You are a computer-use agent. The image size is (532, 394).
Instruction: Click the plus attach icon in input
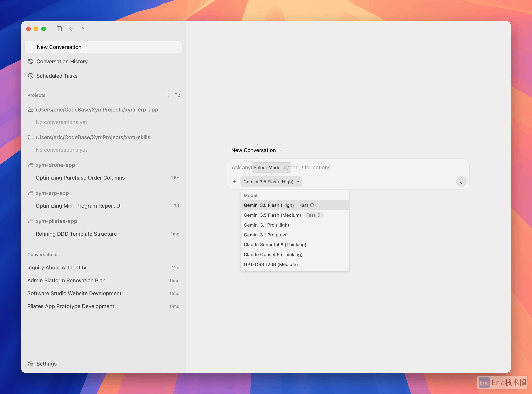tap(235, 182)
